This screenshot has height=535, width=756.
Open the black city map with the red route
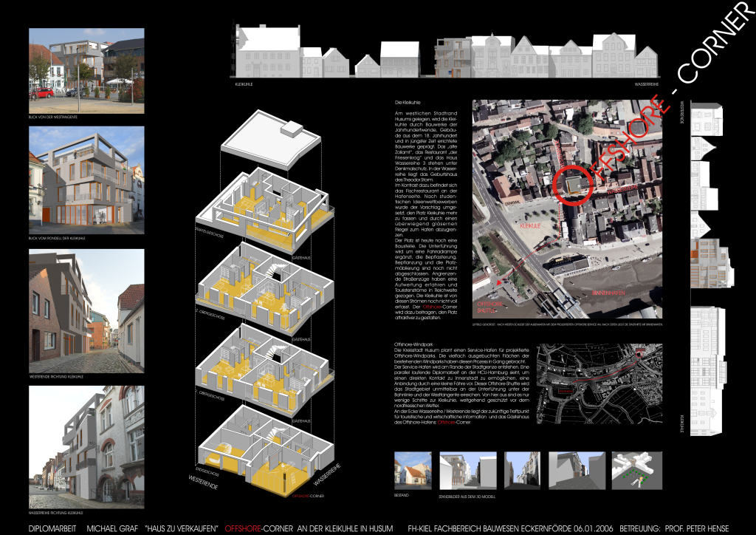[x=599, y=384]
